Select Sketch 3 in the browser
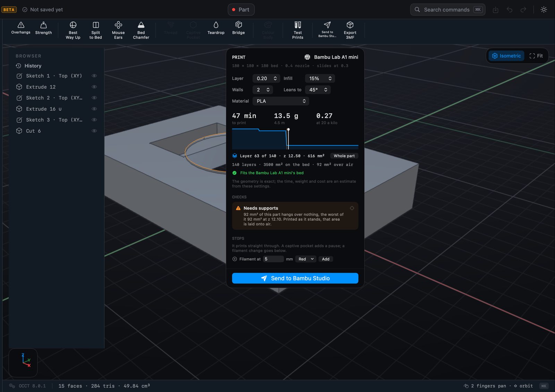The width and height of the screenshot is (555, 392). 54,120
